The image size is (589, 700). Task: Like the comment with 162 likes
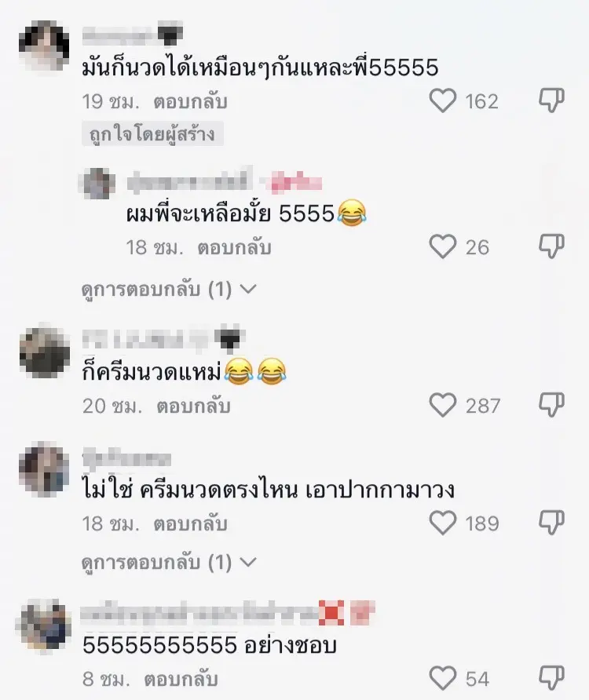coord(442,100)
